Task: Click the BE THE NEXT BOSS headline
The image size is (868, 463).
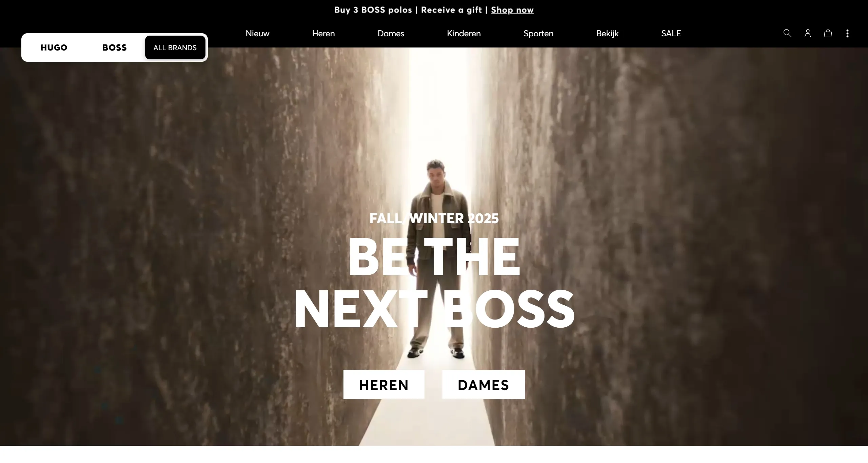Action: point(434,283)
